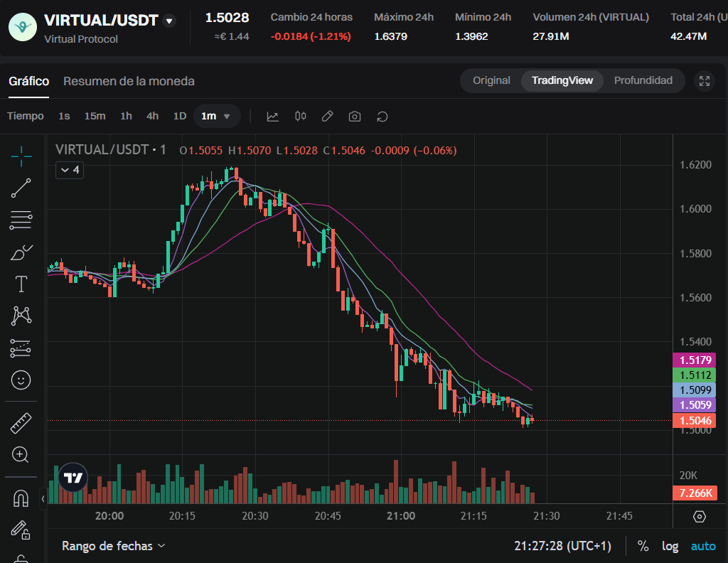Switch to the Profundidad view tab
The image size is (728, 563).
(643, 80)
